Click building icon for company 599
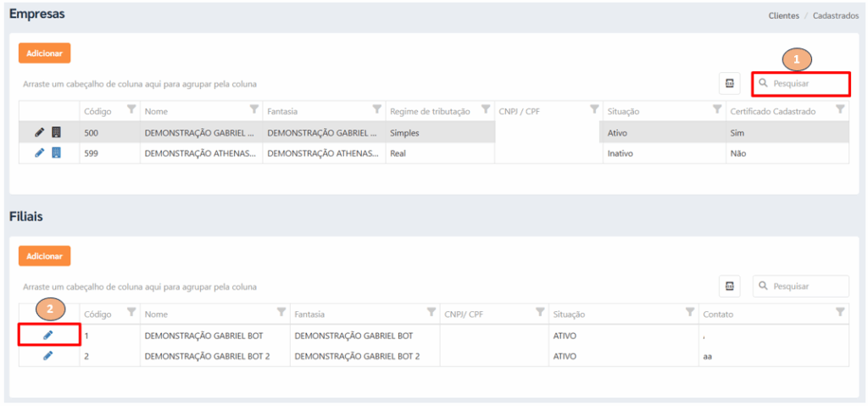 click(x=57, y=153)
